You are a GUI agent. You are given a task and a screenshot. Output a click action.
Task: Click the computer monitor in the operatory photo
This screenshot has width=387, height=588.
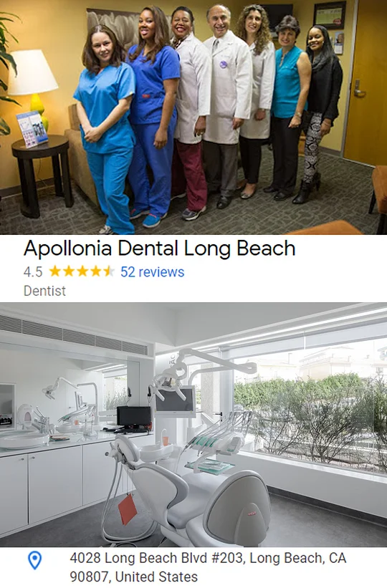pyautogui.click(x=133, y=417)
